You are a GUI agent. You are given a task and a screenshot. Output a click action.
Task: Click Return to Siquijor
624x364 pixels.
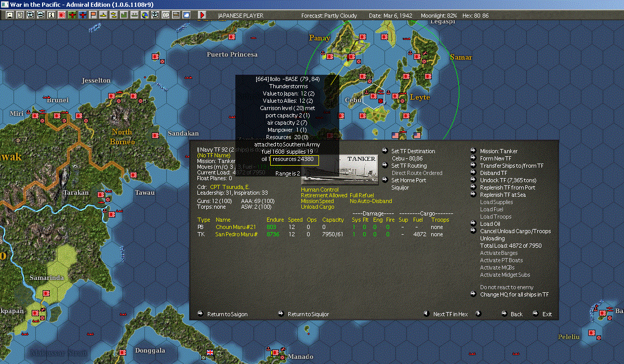pos(308,314)
